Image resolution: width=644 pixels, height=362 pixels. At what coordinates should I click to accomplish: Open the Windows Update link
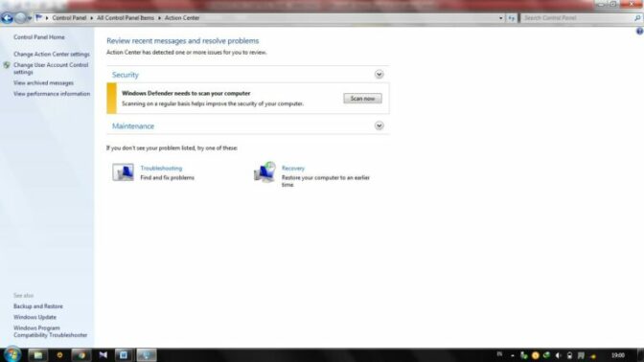[34, 317]
